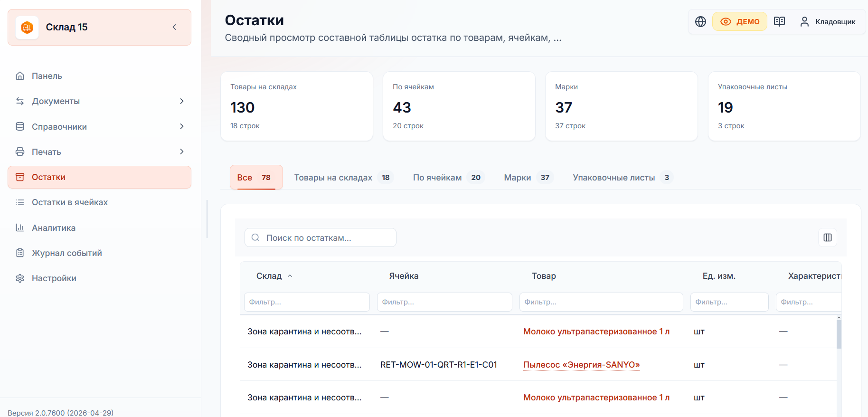Open the first Молоко ультрапастеризованное 1 л link
The image size is (868, 417).
click(x=596, y=332)
